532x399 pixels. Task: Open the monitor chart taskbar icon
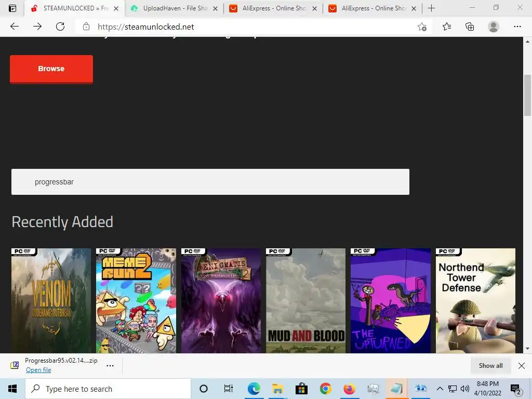pos(373,389)
